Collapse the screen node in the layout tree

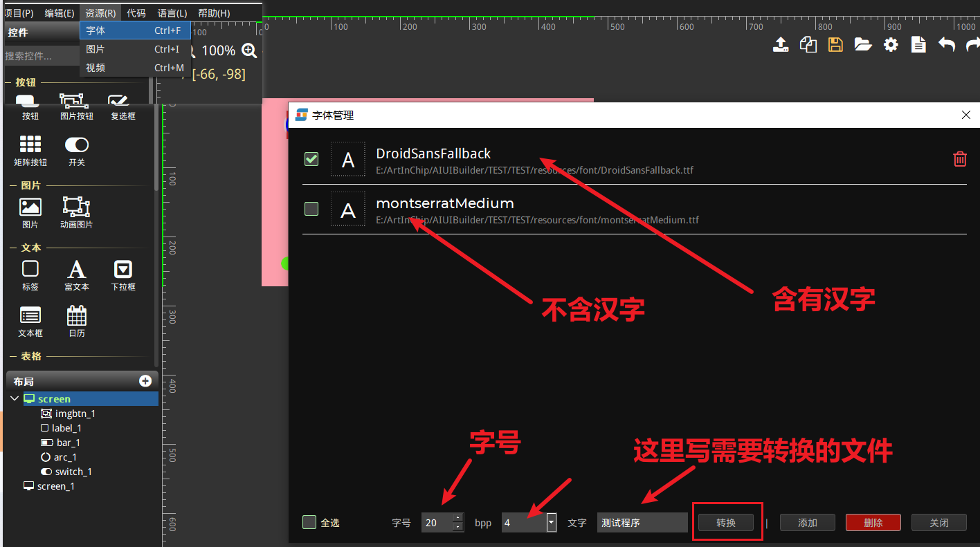click(x=15, y=399)
